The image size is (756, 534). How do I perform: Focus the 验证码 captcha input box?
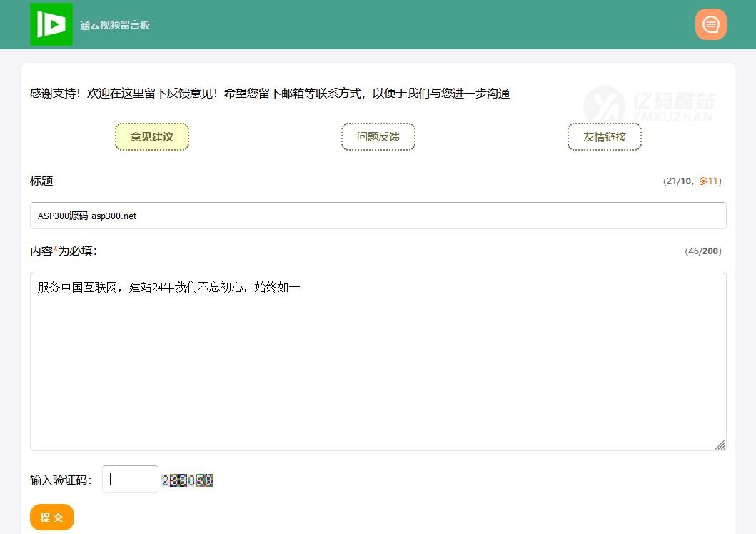[x=130, y=479]
